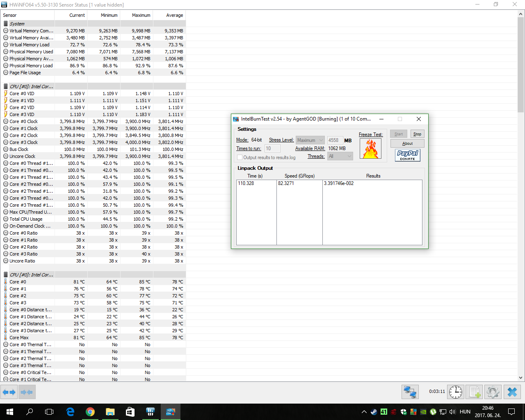Screen dimensions: 525x420
Task: Click the Sensor column header
Action: click(x=28, y=15)
